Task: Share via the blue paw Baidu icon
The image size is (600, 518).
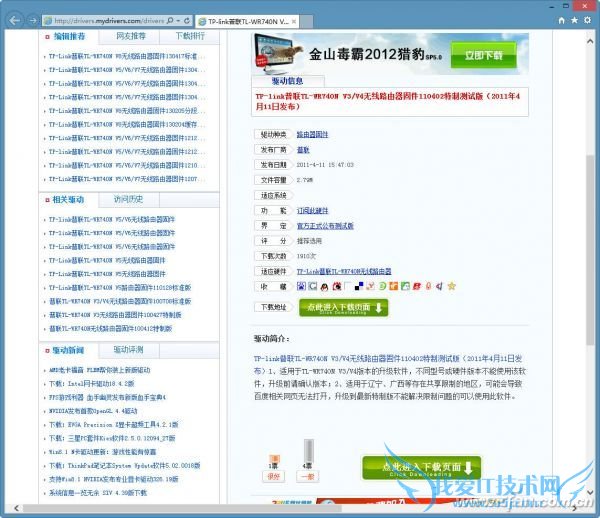Action: pyautogui.click(x=302, y=286)
